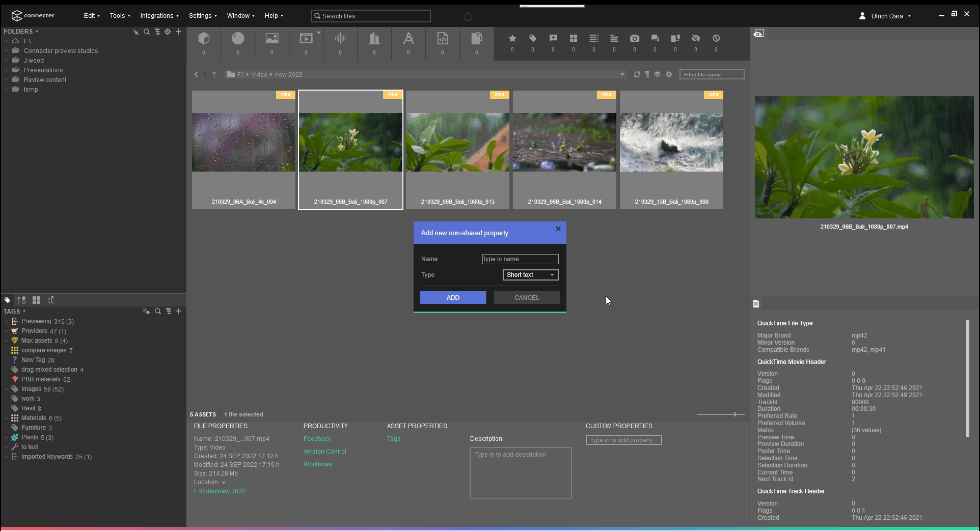This screenshot has width=980, height=531.
Task: Open F:\Video\new 2022 location link
Action: 220,491
